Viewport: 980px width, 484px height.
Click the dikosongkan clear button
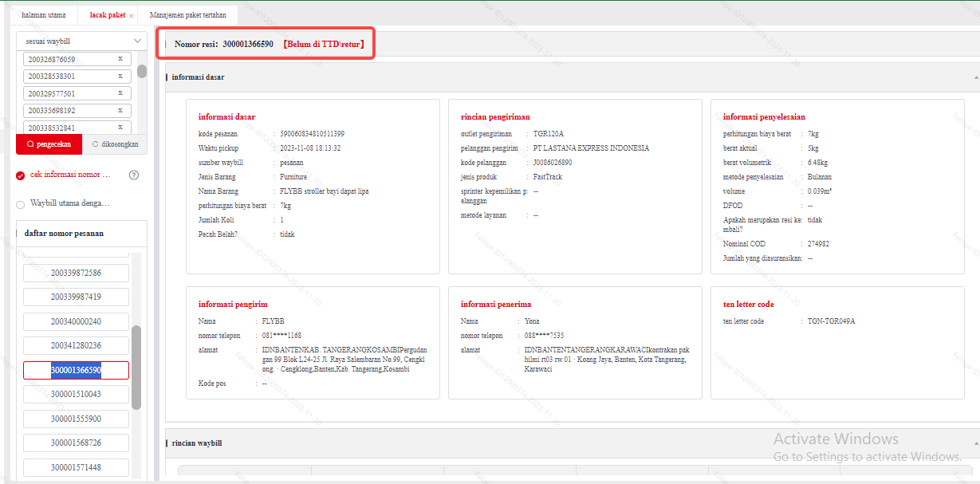[116, 144]
